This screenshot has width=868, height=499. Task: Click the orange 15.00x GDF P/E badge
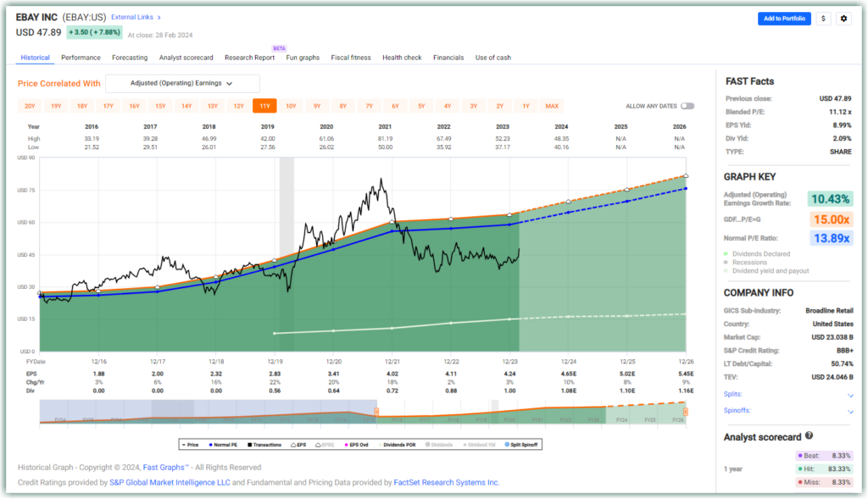831,219
